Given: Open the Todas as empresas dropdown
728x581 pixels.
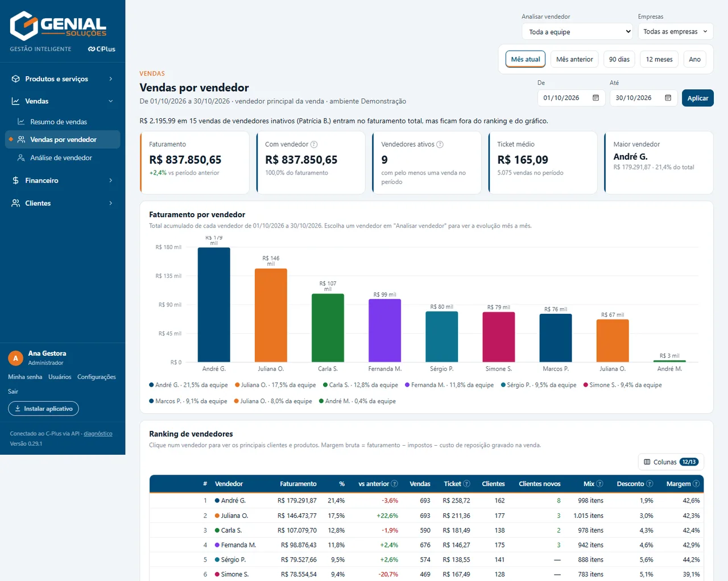Looking at the screenshot, I should click(676, 32).
